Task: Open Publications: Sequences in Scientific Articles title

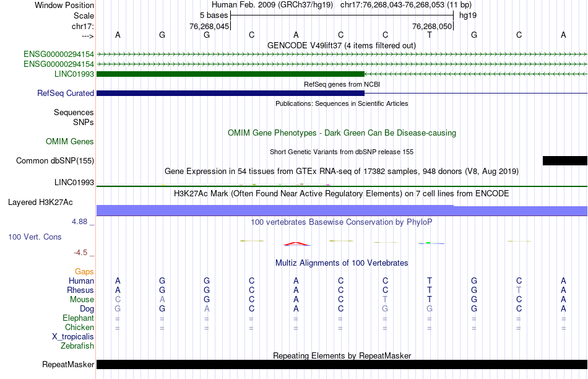Action: pos(342,103)
